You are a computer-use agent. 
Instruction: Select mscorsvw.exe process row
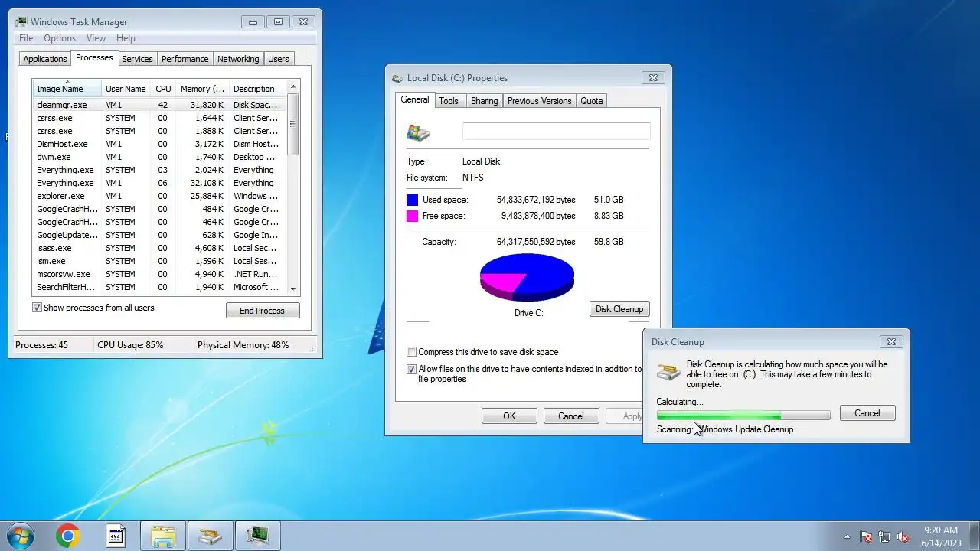pos(159,274)
